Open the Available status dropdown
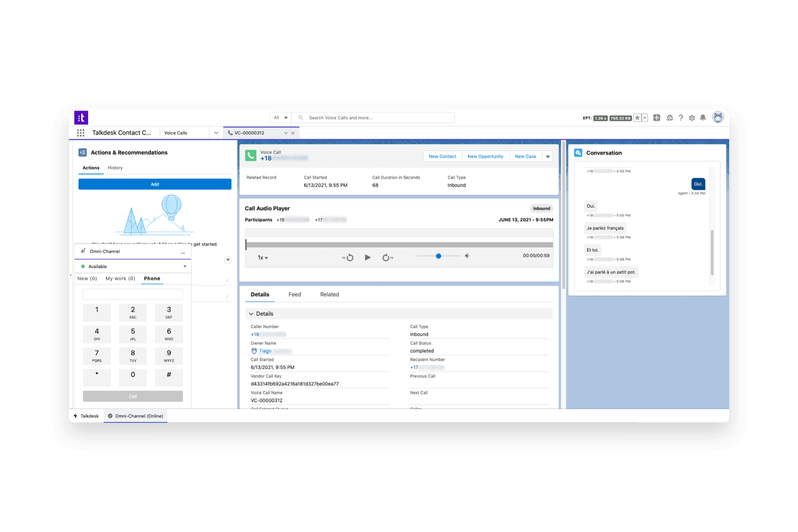 [185, 266]
